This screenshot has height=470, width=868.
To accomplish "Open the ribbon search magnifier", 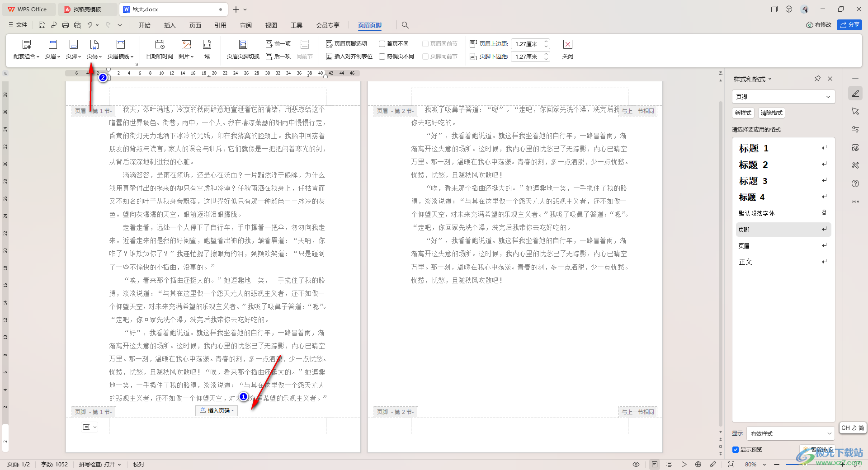I will pyautogui.click(x=405, y=25).
